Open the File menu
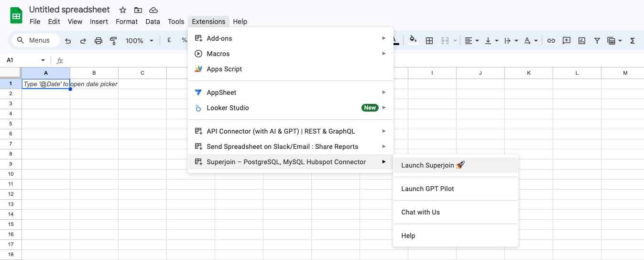Image resolution: width=644 pixels, height=260 pixels. [x=35, y=22]
